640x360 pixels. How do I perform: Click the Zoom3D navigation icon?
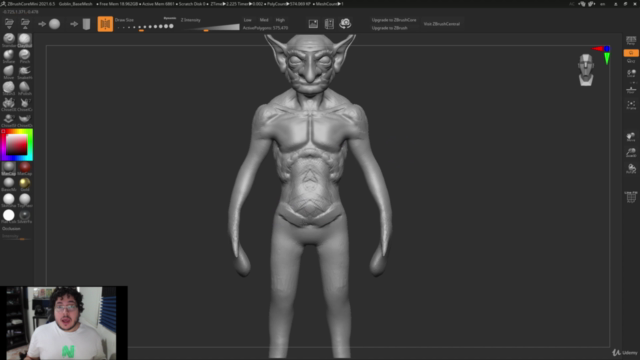tap(631, 152)
